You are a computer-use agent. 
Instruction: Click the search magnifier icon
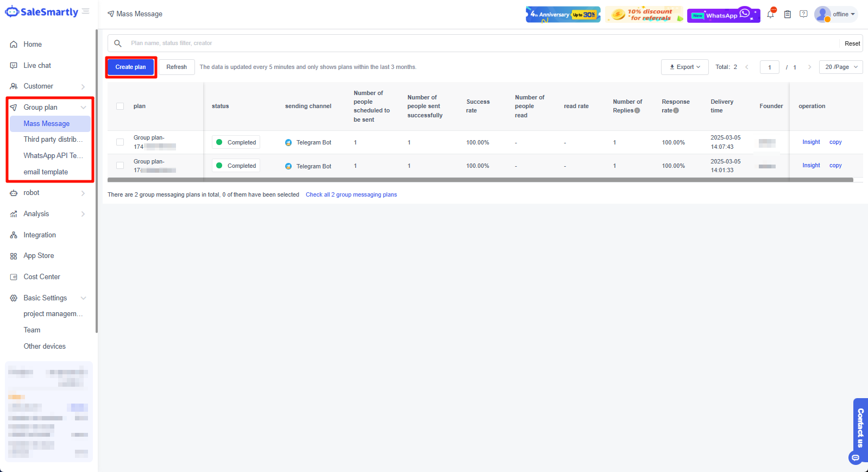point(117,43)
